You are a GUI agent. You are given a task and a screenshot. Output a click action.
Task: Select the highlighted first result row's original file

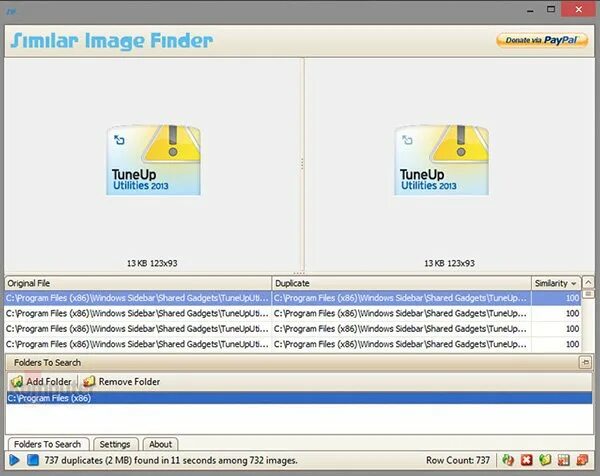tap(138, 298)
